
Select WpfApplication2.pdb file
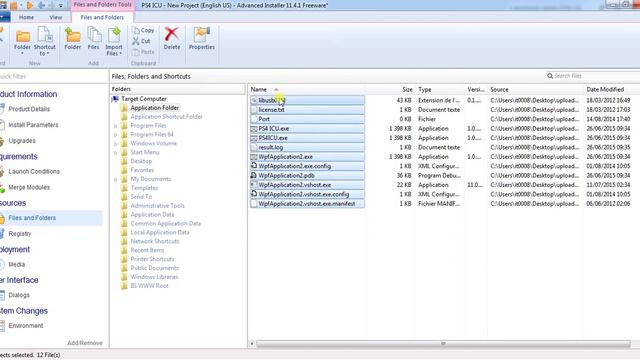click(307, 176)
